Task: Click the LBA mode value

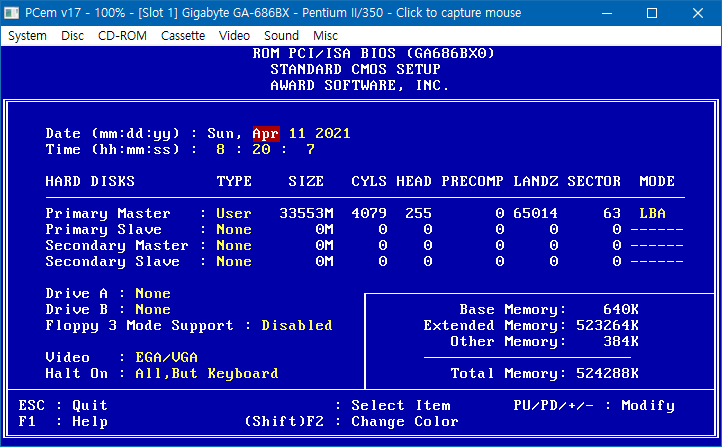Action: 652,213
